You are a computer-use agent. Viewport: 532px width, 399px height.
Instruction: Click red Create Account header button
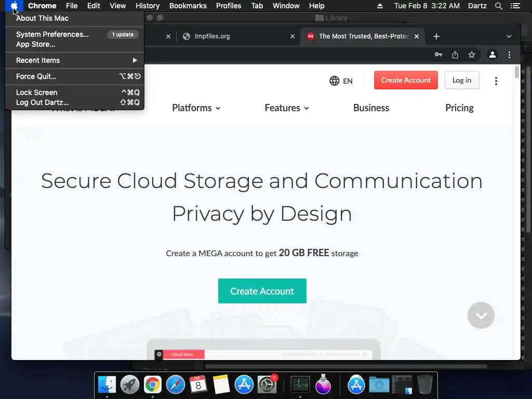(406, 80)
